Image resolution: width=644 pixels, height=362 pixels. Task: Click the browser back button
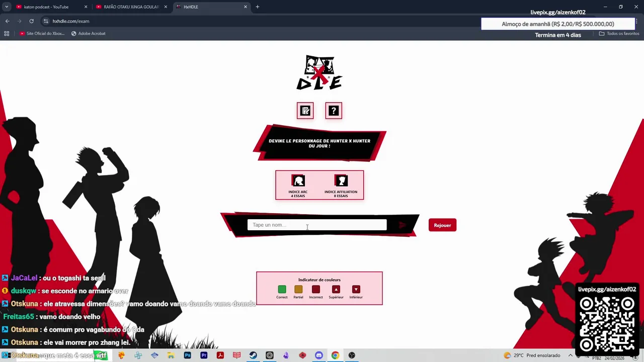tap(7, 21)
